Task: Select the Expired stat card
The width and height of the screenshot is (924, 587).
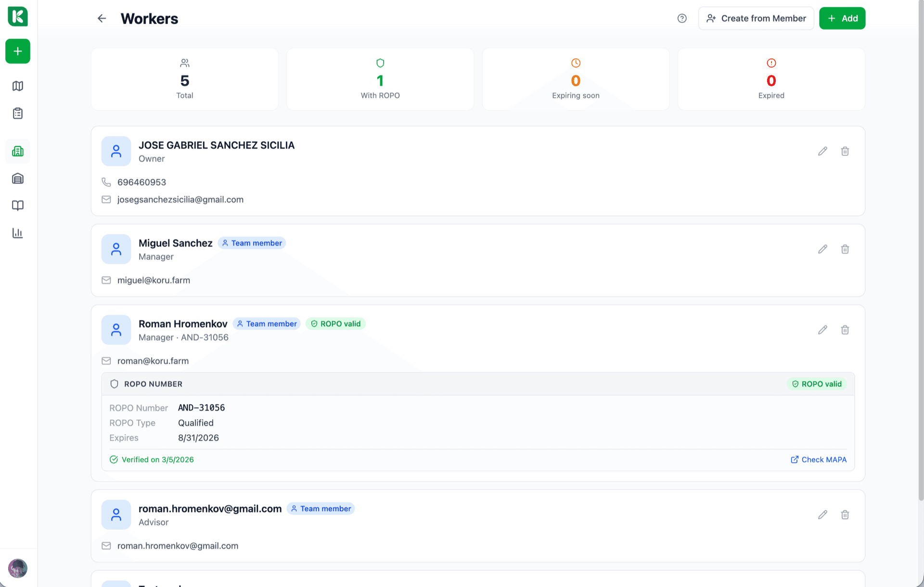Action: (771, 79)
